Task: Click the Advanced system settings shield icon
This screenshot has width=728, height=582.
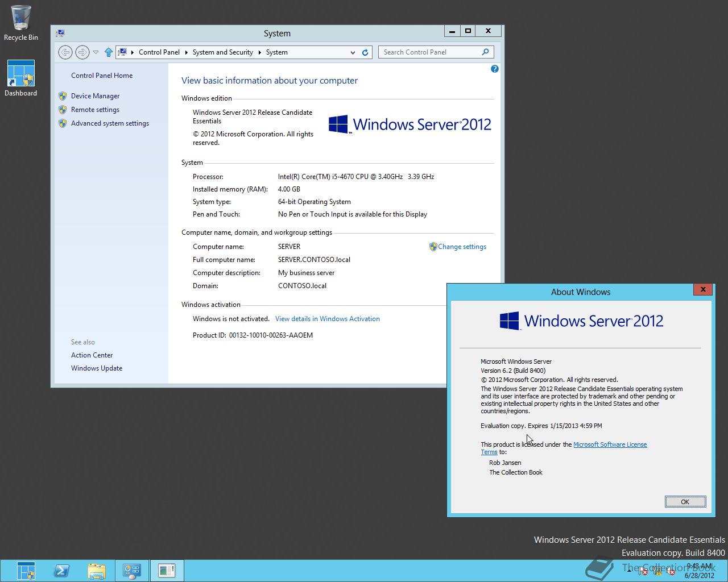Action: pyautogui.click(x=63, y=123)
